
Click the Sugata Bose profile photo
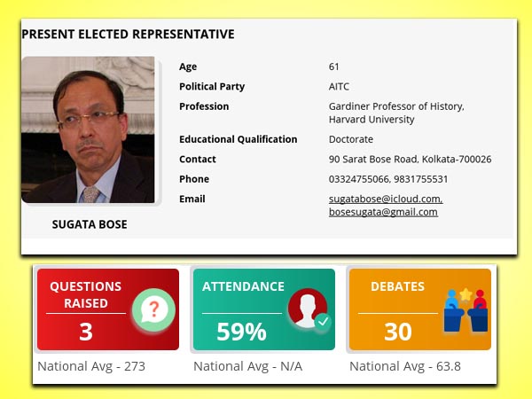tap(88, 130)
